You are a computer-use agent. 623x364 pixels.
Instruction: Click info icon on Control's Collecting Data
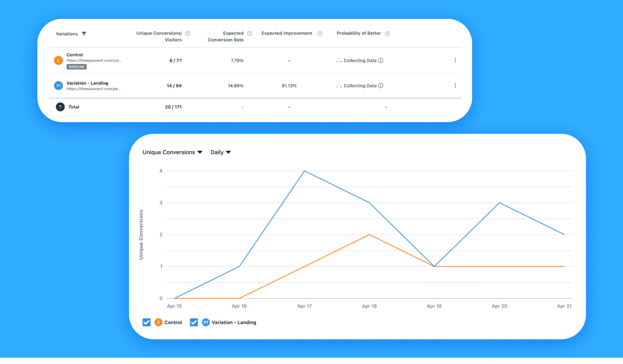(381, 61)
